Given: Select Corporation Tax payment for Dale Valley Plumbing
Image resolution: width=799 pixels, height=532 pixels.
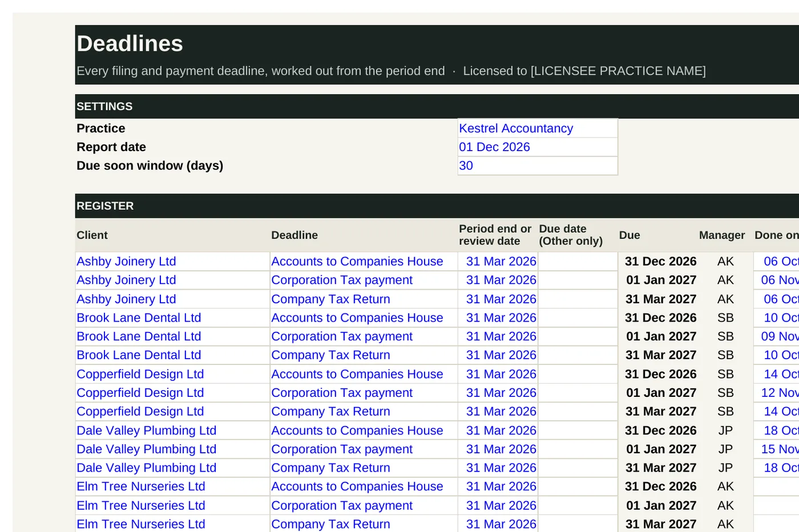Looking at the screenshot, I should tap(364, 449).
